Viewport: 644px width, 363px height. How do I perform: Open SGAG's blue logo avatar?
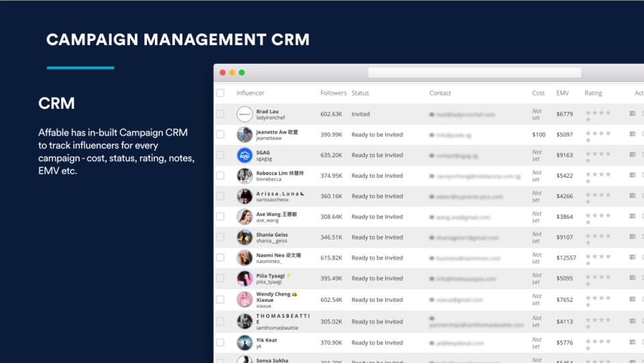pos(244,155)
